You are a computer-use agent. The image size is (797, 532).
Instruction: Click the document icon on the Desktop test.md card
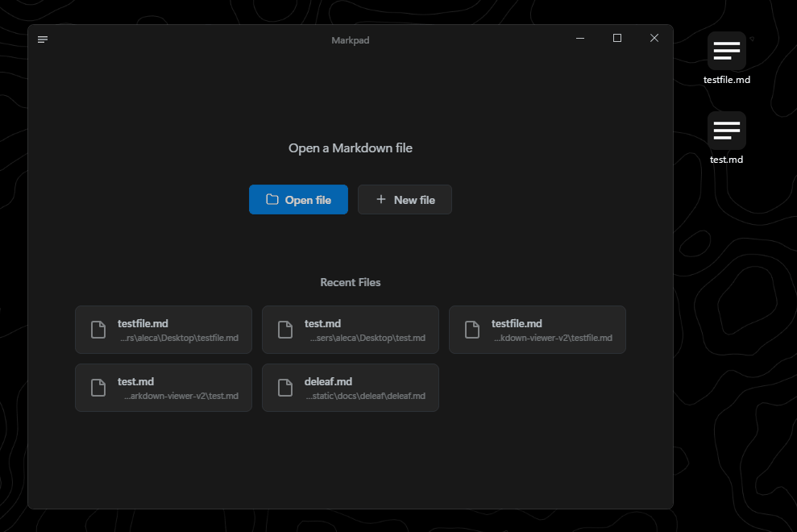284,330
